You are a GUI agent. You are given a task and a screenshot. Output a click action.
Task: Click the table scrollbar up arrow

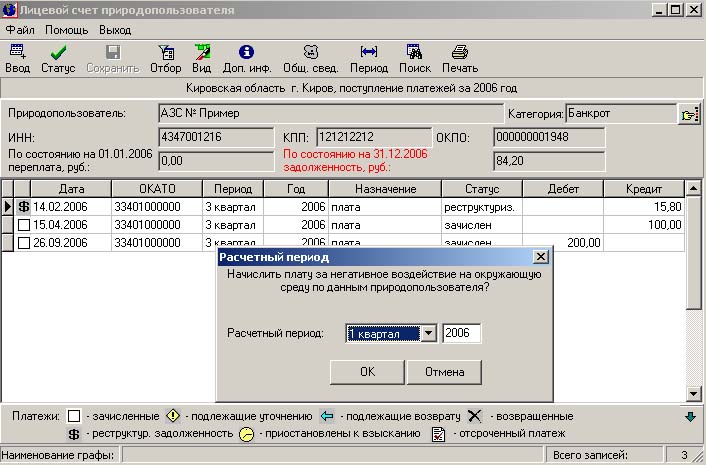click(x=692, y=188)
